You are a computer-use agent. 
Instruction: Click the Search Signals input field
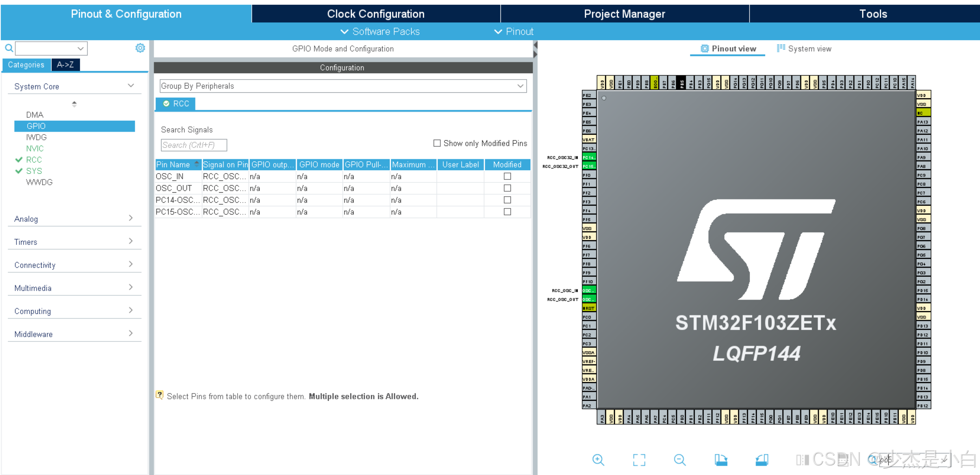(x=193, y=145)
